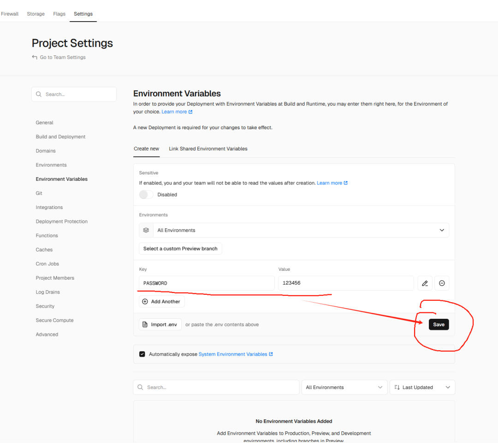Viewport: 498px width, 448px height.
Task: Click the plus icon on Add Another
Action: pos(145,302)
